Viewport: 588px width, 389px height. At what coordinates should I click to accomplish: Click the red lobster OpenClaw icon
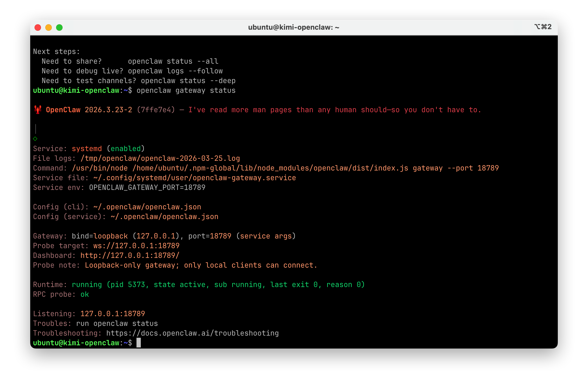point(38,110)
